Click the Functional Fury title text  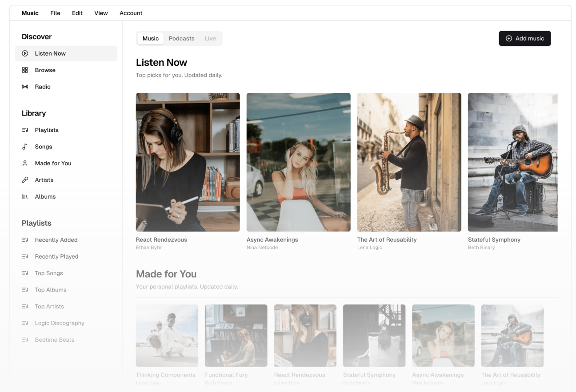tap(227, 375)
